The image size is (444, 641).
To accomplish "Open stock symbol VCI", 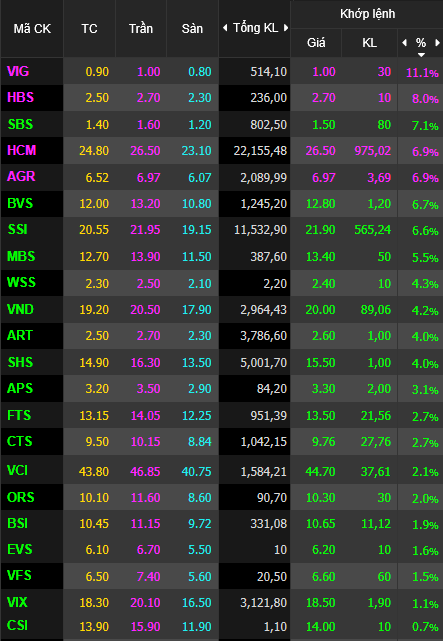I will coord(18,471).
